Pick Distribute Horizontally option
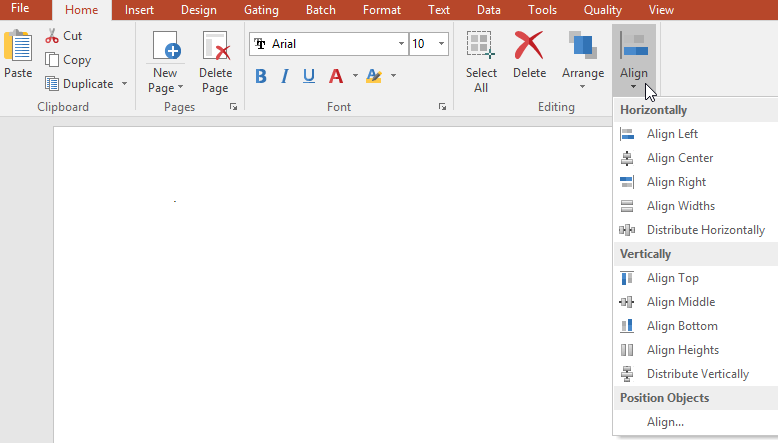Image resolution: width=778 pixels, height=443 pixels. click(705, 230)
